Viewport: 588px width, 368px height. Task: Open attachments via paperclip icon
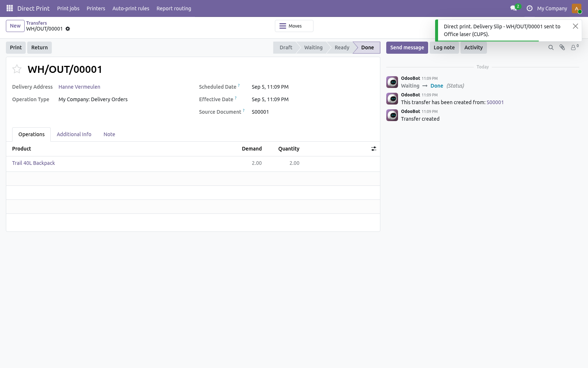coord(562,47)
